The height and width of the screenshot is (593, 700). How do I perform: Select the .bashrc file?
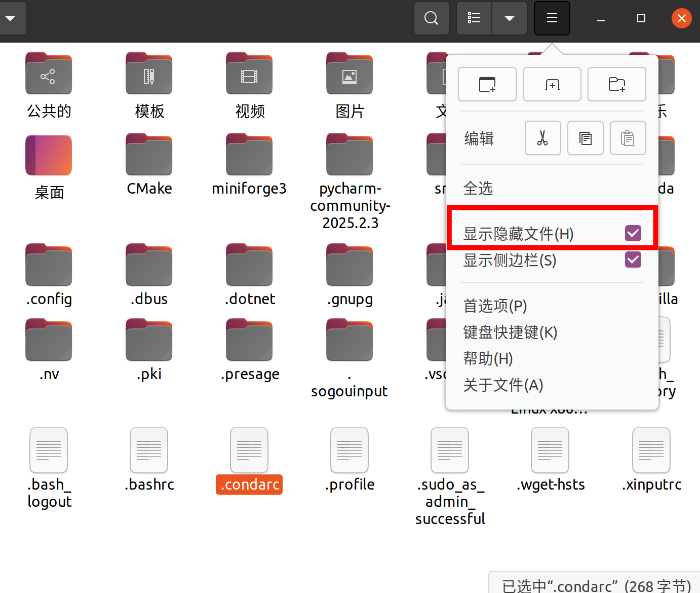(x=149, y=450)
